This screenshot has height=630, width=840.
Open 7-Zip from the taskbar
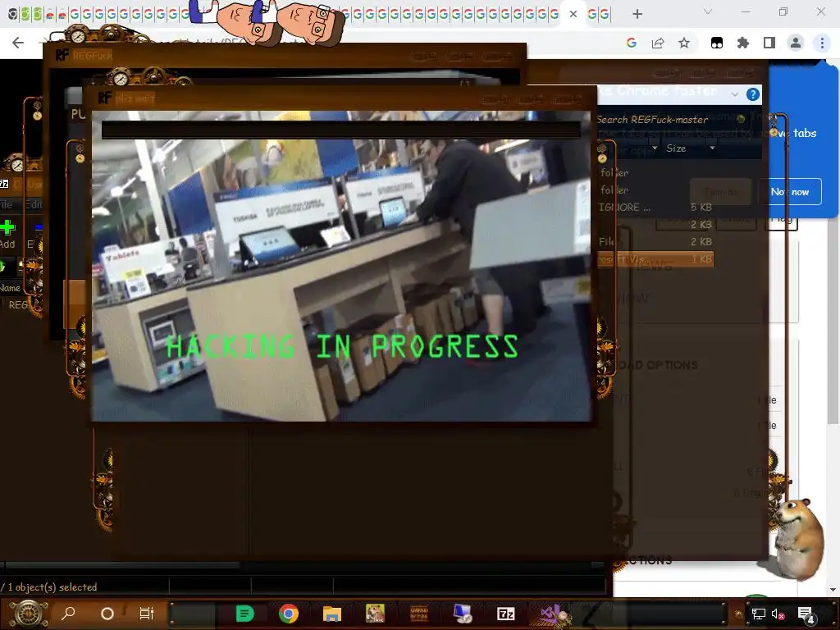pos(505,614)
